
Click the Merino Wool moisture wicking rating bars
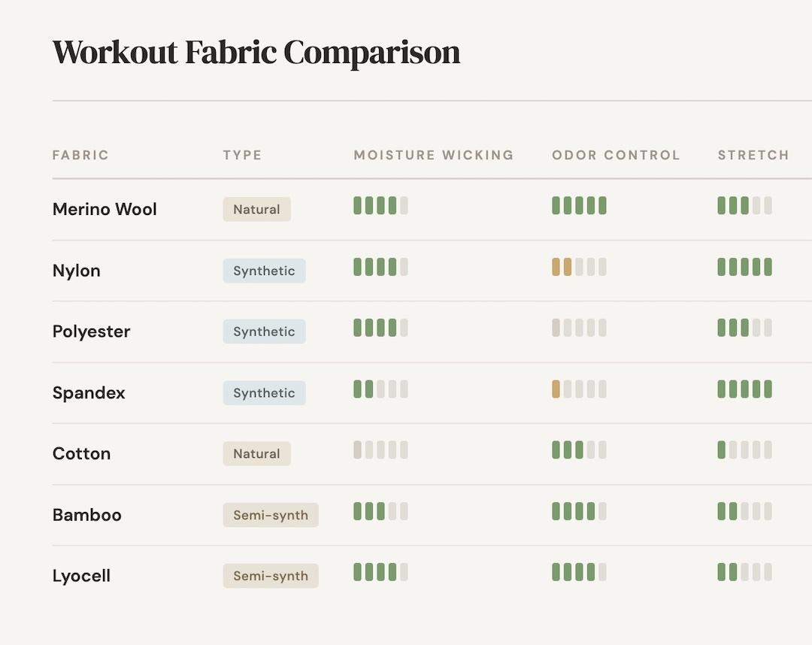coord(380,205)
